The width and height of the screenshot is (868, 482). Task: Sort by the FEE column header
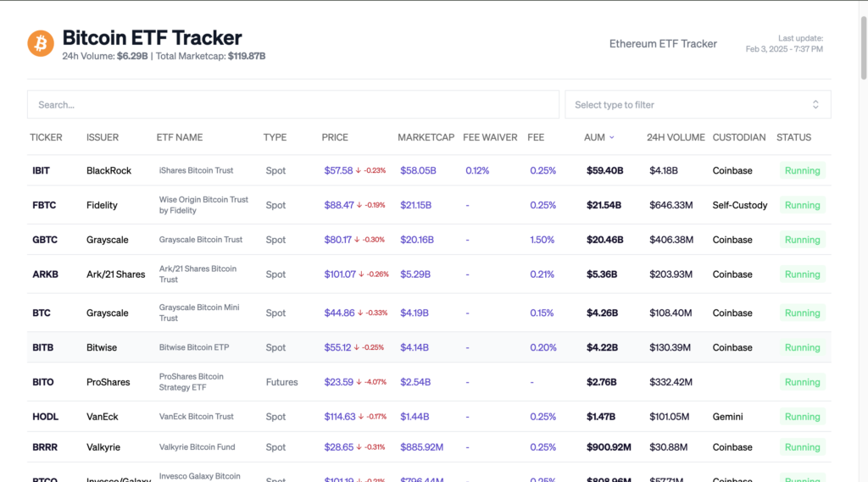point(536,137)
